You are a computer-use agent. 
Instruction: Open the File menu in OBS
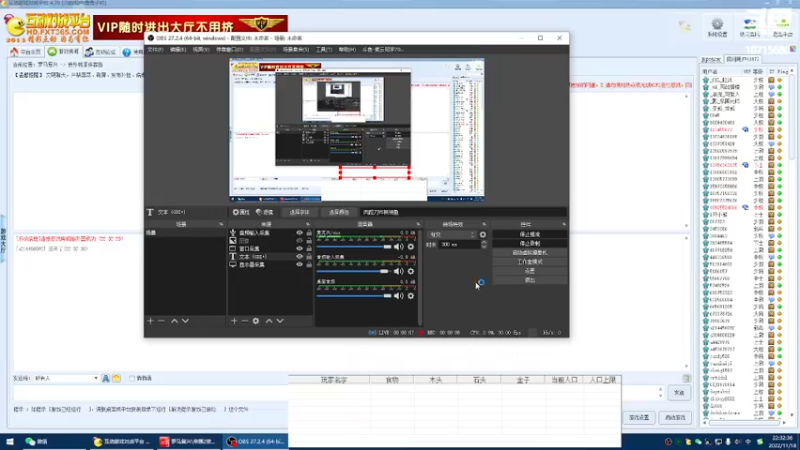tap(155, 49)
